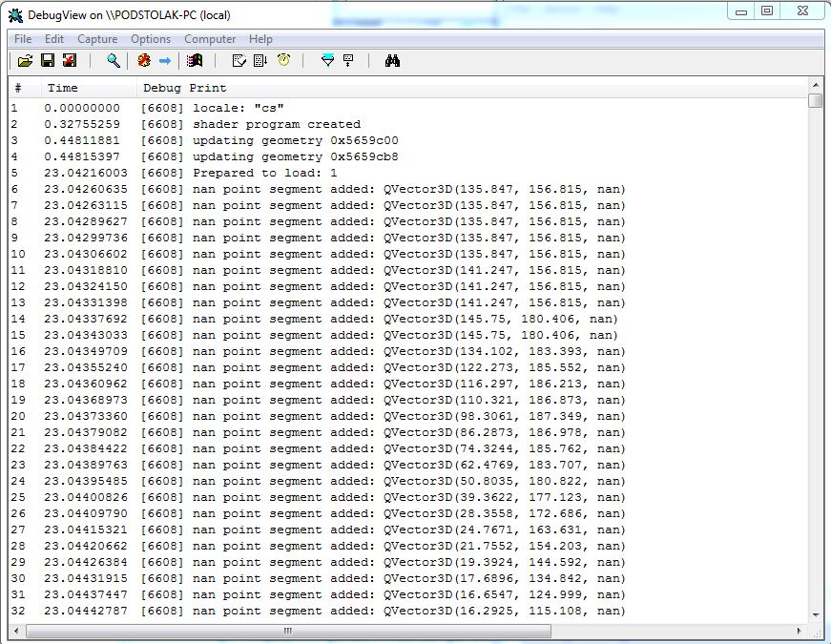Select row with QVector3D(16.6547, 124.999, nan)
This screenshot has width=831, height=644.
click(408, 594)
